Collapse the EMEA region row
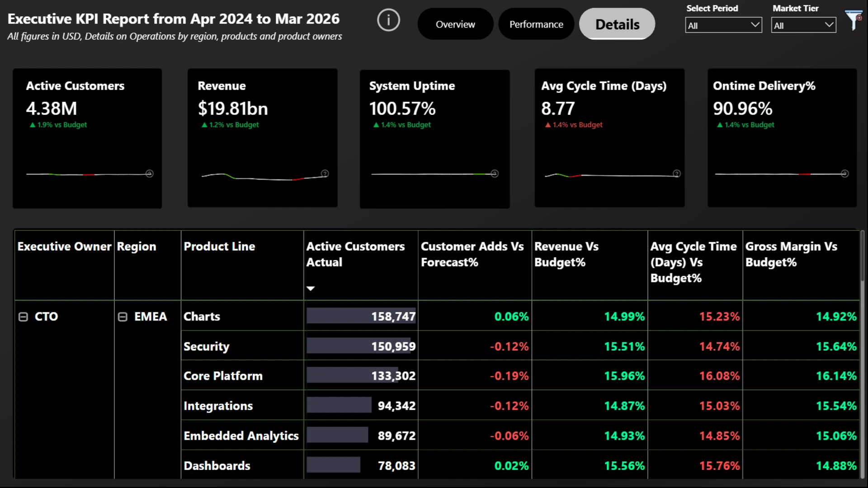Viewport: 868px width, 488px height. (123, 317)
